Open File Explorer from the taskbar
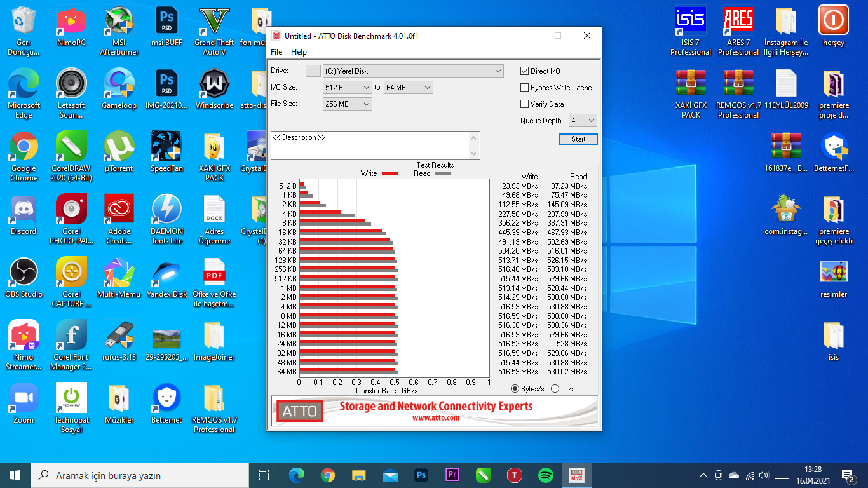The width and height of the screenshot is (868, 488). pyautogui.click(x=358, y=475)
